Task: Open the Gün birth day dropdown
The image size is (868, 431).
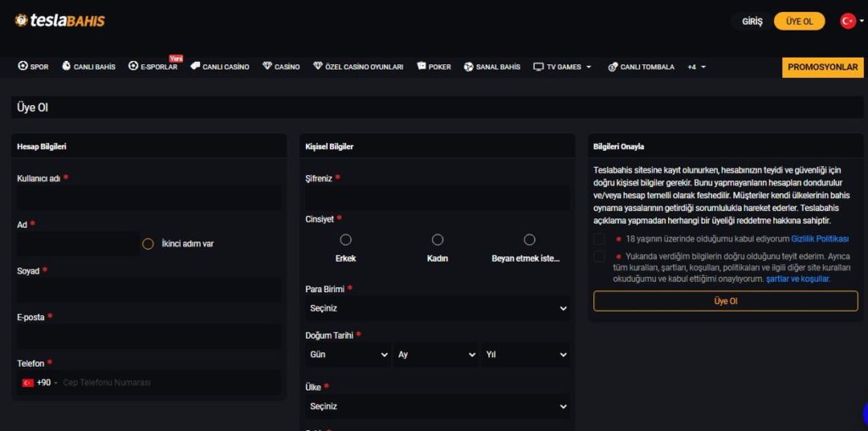Action: (x=348, y=355)
